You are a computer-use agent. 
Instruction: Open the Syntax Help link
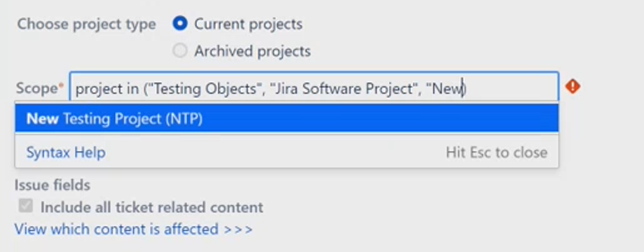pyautogui.click(x=66, y=153)
